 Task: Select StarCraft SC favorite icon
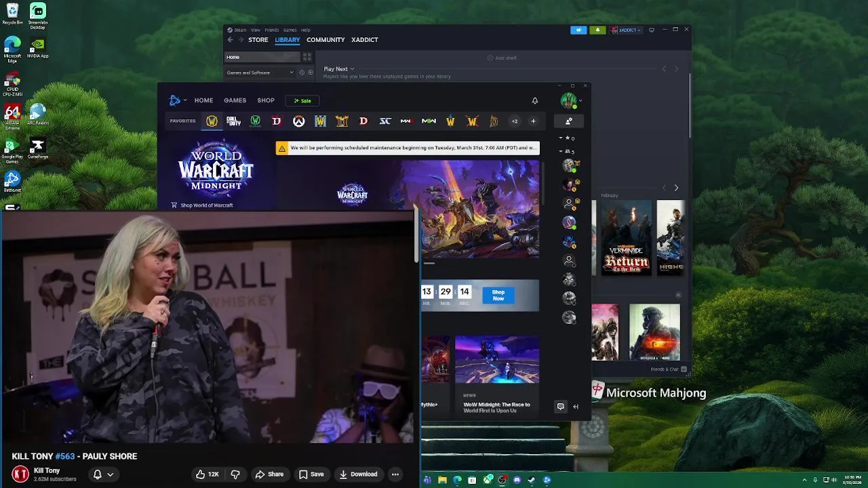tap(385, 121)
